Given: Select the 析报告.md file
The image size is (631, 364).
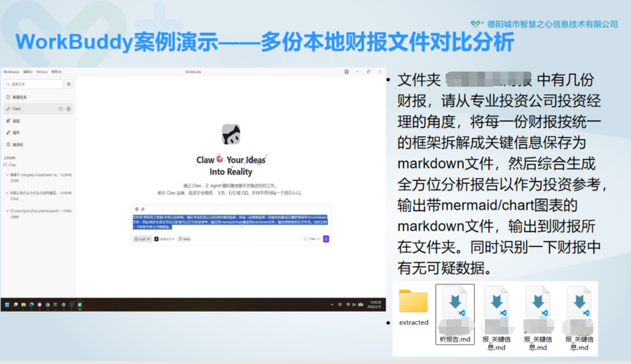Looking at the screenshot, I should pyautogui.click(x=455, y=314).
